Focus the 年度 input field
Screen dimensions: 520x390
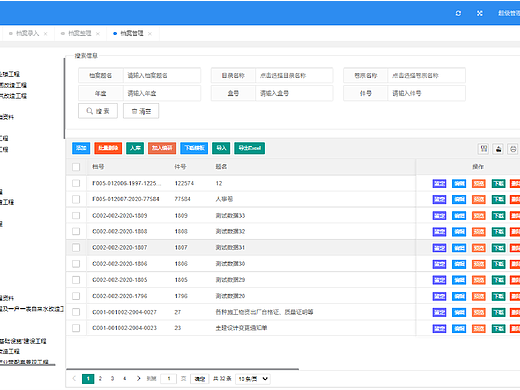[x=162, y=93]
